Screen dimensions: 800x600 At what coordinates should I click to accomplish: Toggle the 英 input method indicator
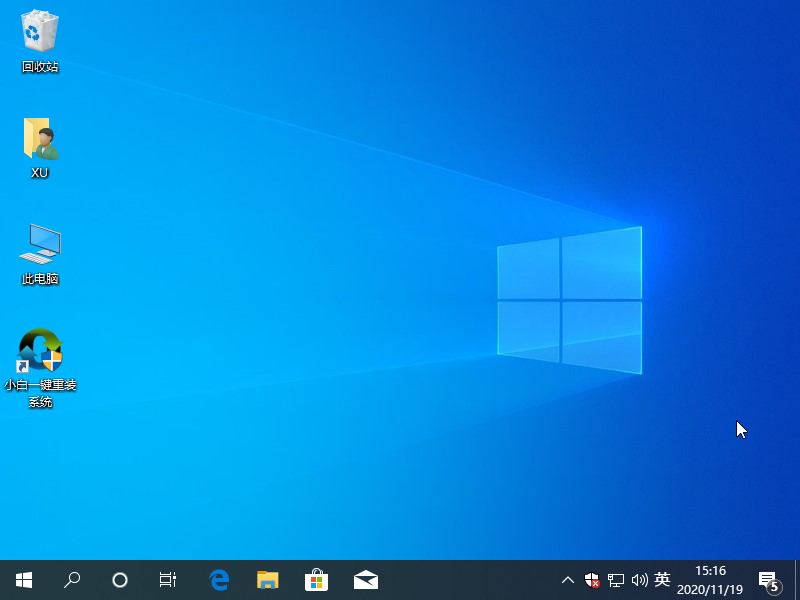(662, 580)
